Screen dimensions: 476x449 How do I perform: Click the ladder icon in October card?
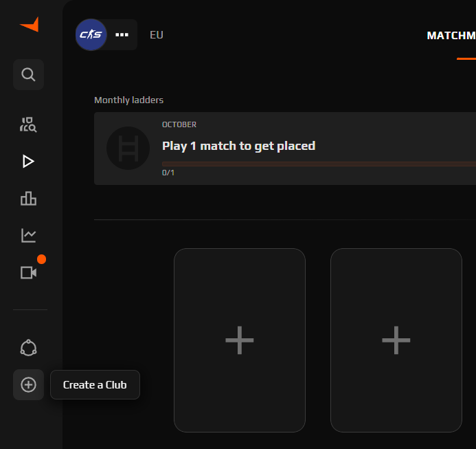(128, 149)
